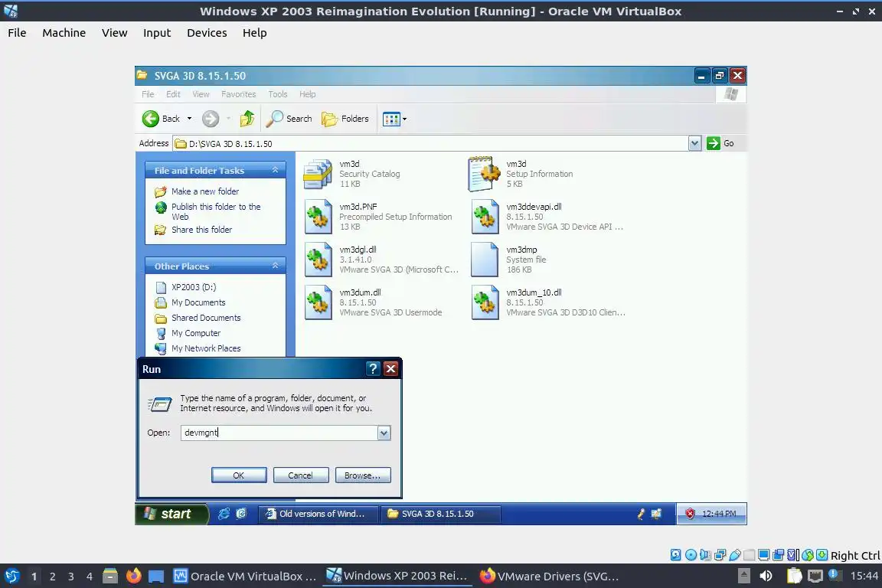The image size is (882, 588).
Task: Select the vm3dgl.dll file icon
Action: coord(318,260)
